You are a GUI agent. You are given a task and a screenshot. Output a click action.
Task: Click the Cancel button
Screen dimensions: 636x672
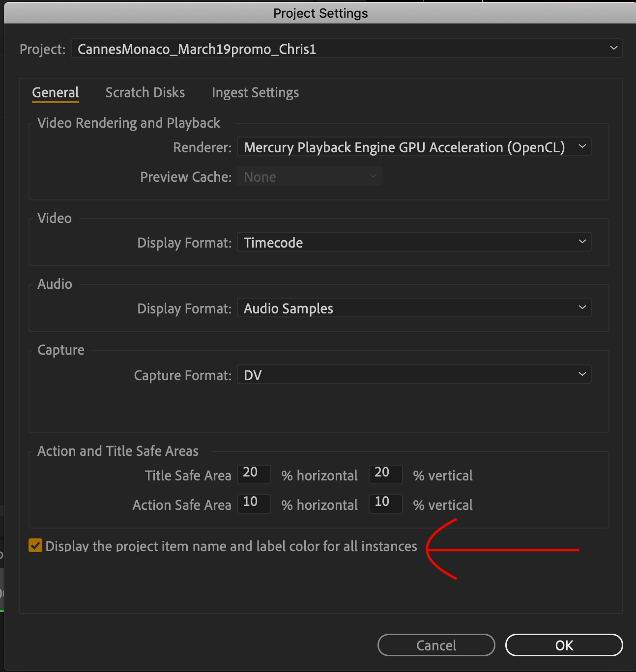click(436, 645)
